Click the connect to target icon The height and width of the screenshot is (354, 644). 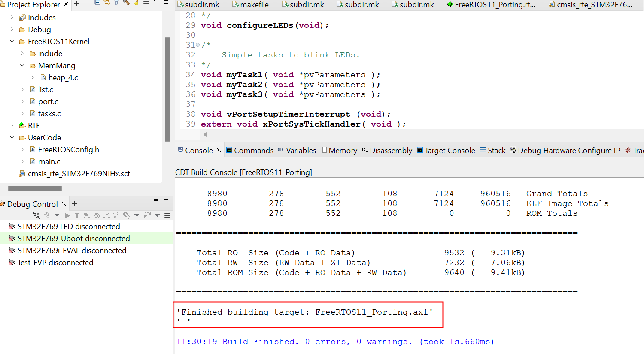(x=36, y=215)
